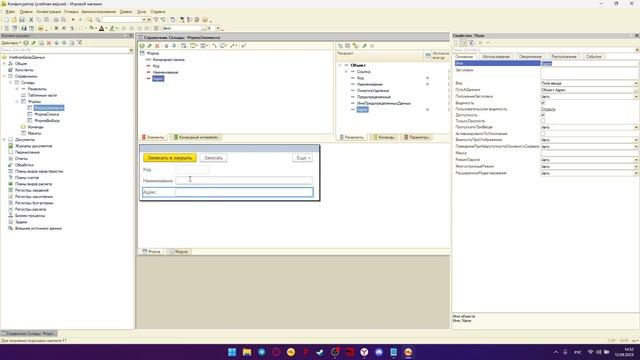
Task: Click the red delete cross in the configuration panel
Action: coord(49,43)
